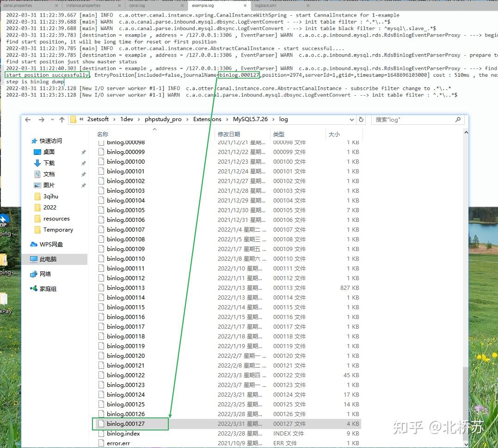The height and width of the screenshot is (448, 498).
Task: Select the example.log editor tab
Action: click(203, 6)
